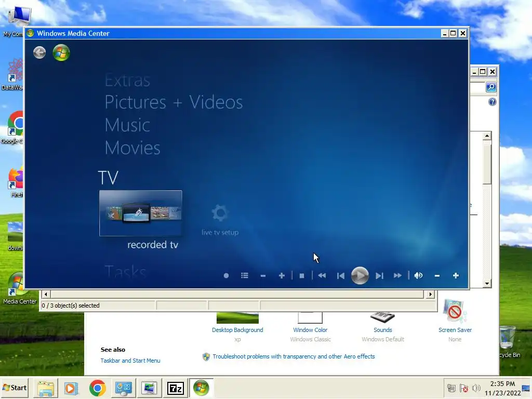The image size is (532, 399).
Task: Start playback with the play button
Action: (360, 275)
